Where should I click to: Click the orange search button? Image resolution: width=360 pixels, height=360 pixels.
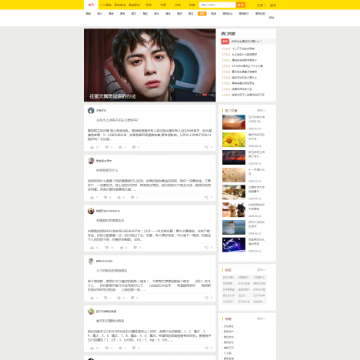coord(241,5)
